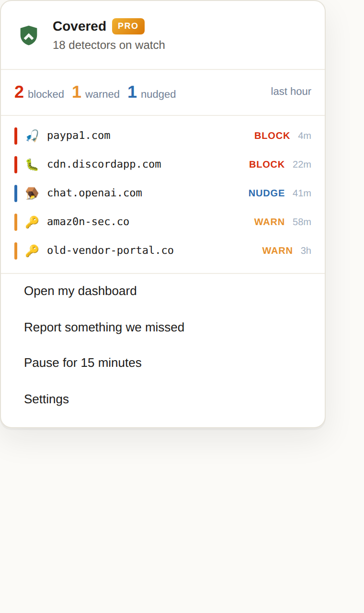The image size is (364, 613).
Task: Click the 41m timestamp
Action: 302,193
